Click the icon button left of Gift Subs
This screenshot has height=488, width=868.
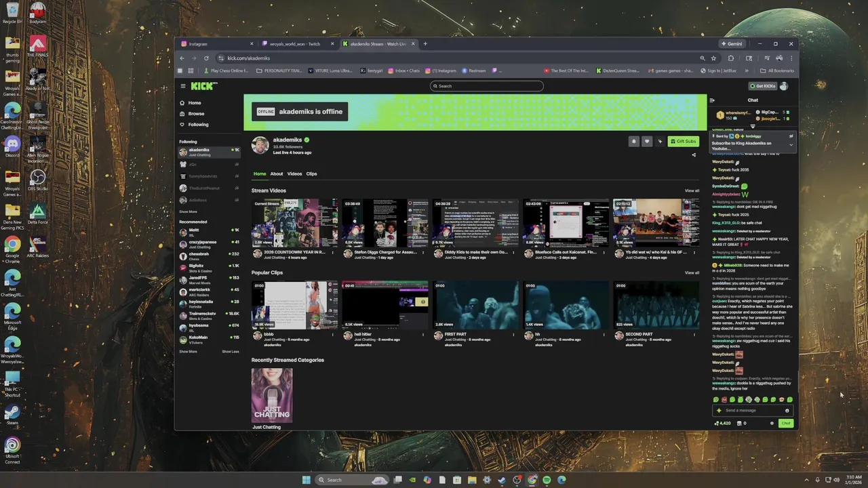click(x=660, y=142)
